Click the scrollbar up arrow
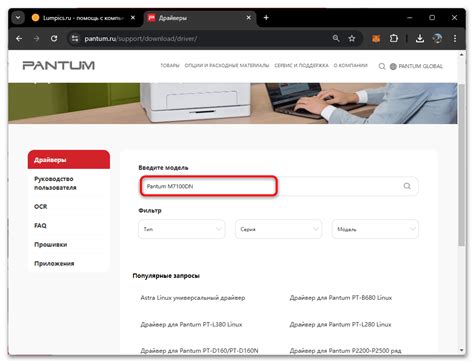 [461, 55]
